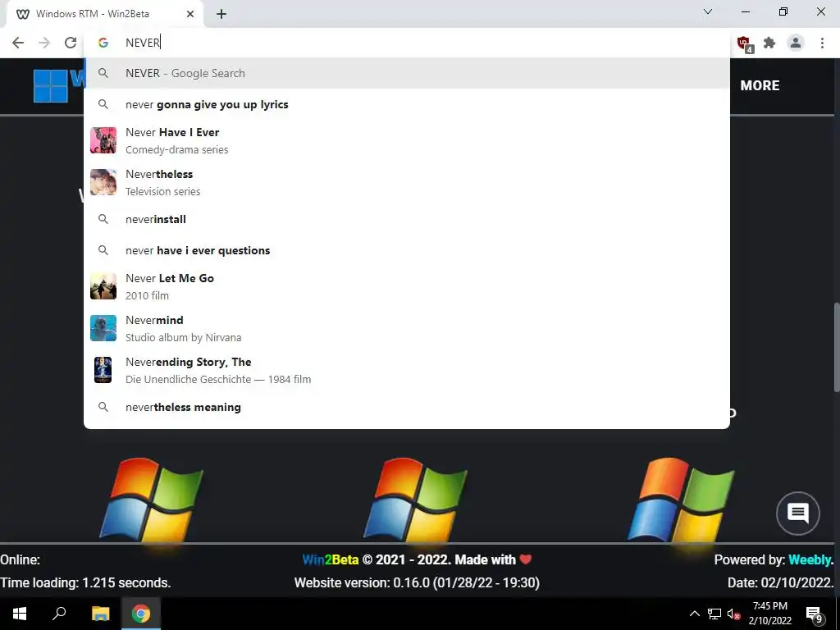Open the clock showing 7:45 PM
This screenshot has width=840, height=630.
pyautogui.click(x=769, y=614)
